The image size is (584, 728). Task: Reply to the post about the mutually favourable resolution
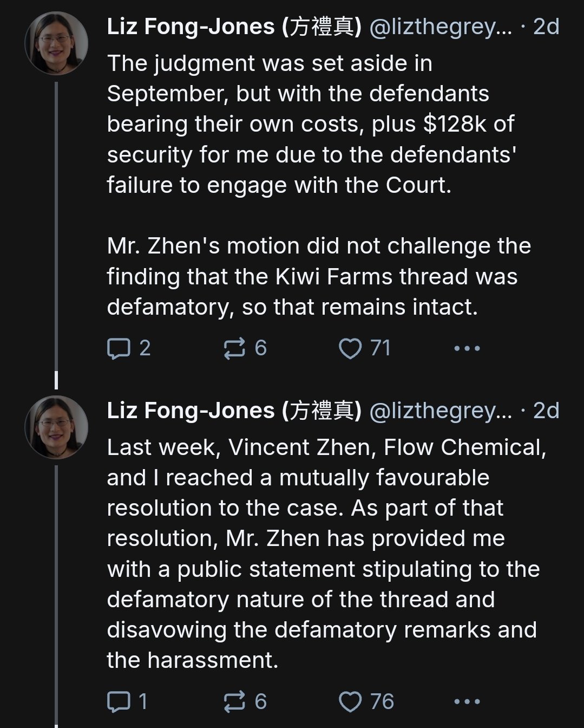point(119,702)
